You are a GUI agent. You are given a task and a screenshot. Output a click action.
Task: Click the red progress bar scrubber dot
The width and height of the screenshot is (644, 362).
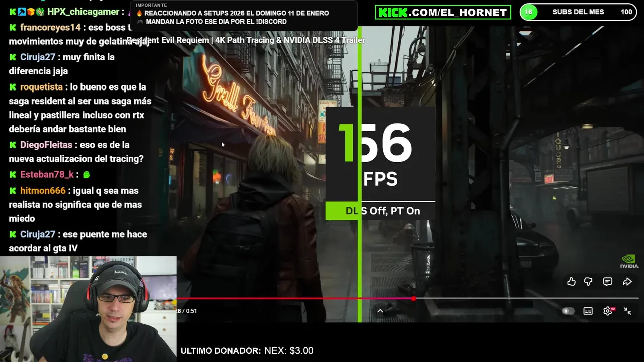[413, 298]
